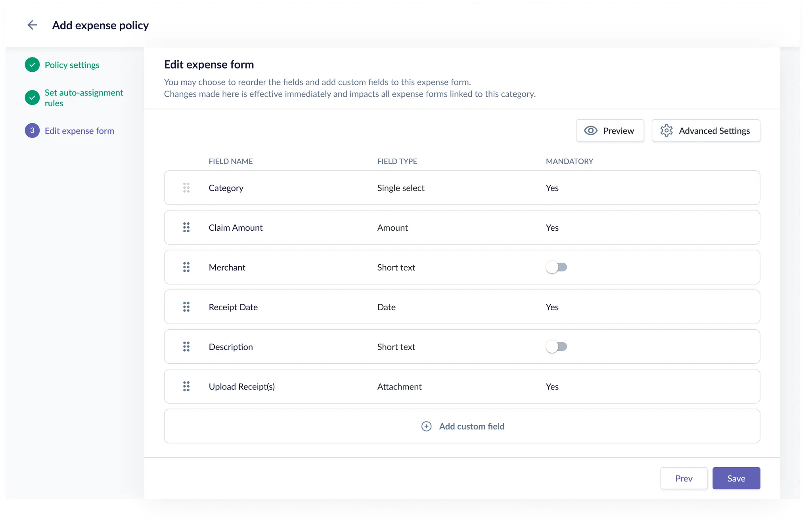Select the Receipt Date field row
The height and width of the screenshot is (531, 812).
[x=462, y=307]
